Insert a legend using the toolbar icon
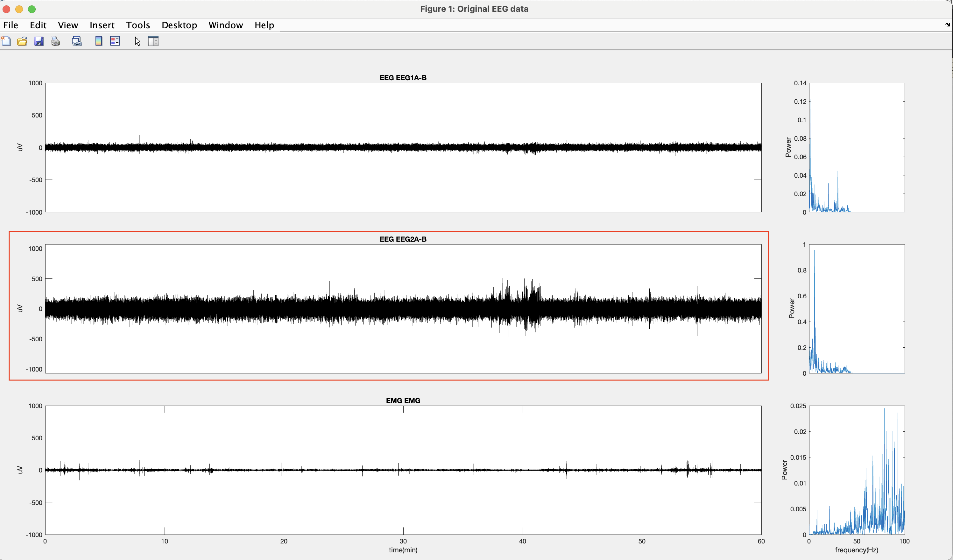The height and width of the screenshot is (560, 953). 115,41
